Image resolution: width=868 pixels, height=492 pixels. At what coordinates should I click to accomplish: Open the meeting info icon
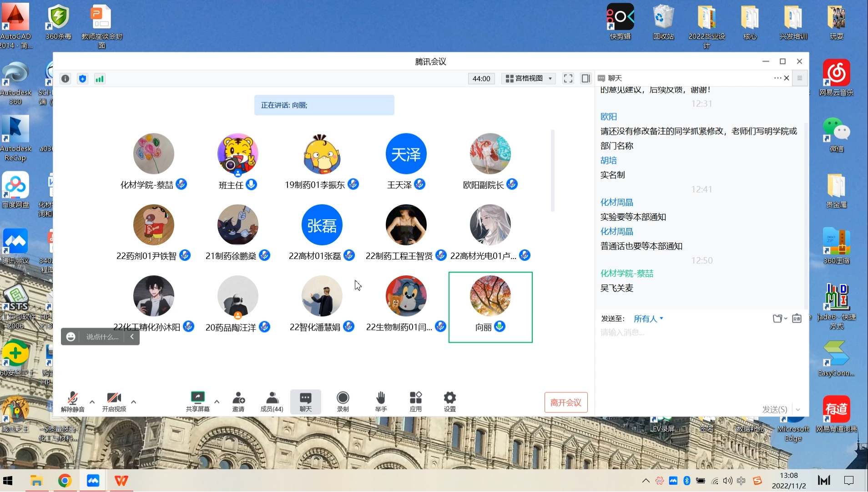pyautogui.click(x=66, y=79)
